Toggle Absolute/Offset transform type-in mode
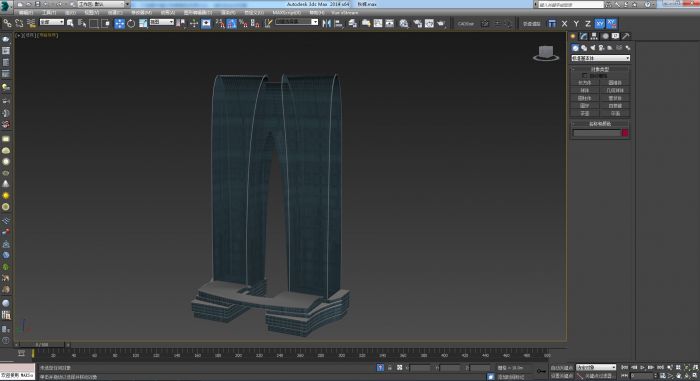700x381 pixels. pyautogui.click(x=400, y=368)
